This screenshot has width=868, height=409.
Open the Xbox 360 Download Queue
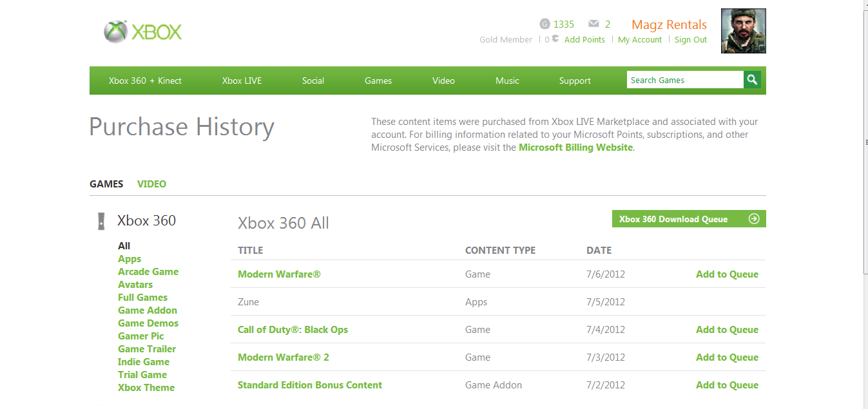673,219
